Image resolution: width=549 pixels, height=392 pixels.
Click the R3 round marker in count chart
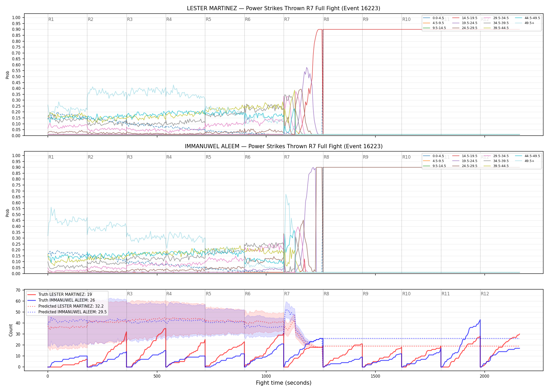point(130,294)
